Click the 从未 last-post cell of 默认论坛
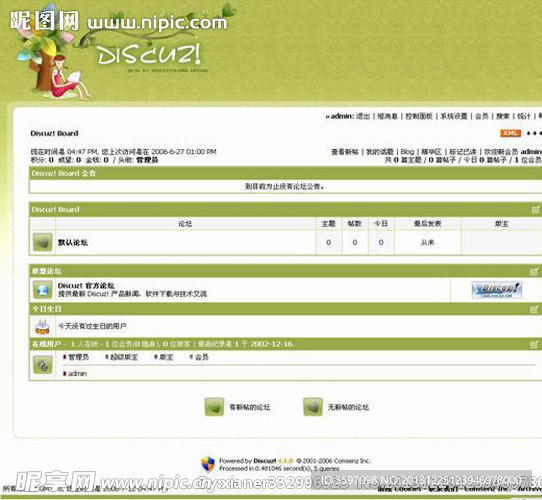542x500 pixels. pos(428,243)
